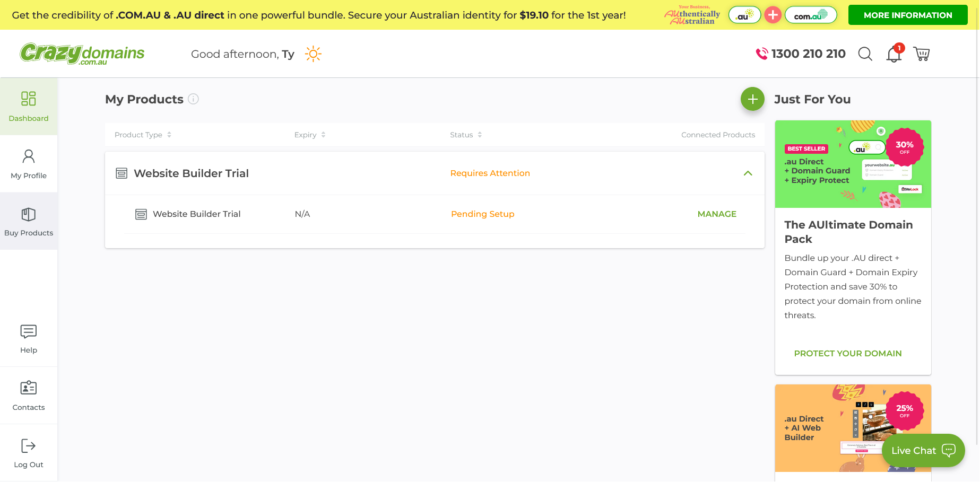Click the Connected Products column header

[x=718, y=135]
